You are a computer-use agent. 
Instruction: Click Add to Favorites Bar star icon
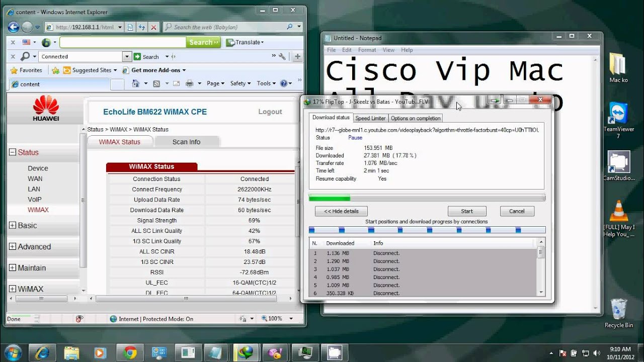pos(55,70)
